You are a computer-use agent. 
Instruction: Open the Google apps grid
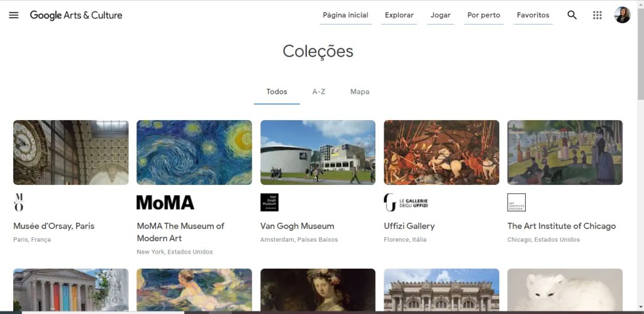(x=597, y=15)
